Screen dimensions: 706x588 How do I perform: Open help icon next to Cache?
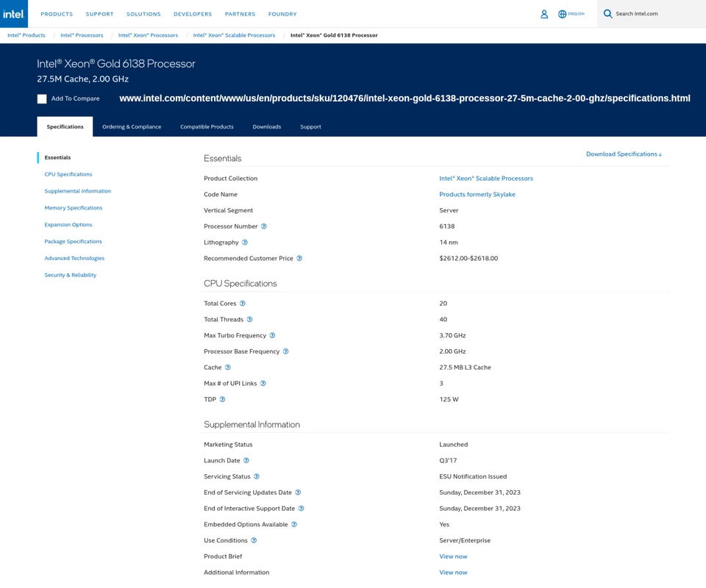pyautogui.click(x=228, y=367)
